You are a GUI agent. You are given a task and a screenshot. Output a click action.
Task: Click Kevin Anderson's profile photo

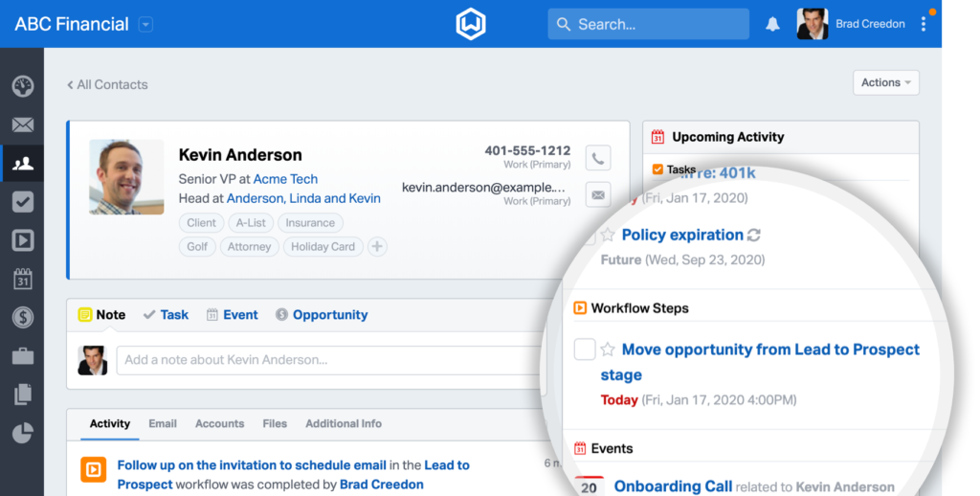(x=126, y=177)
